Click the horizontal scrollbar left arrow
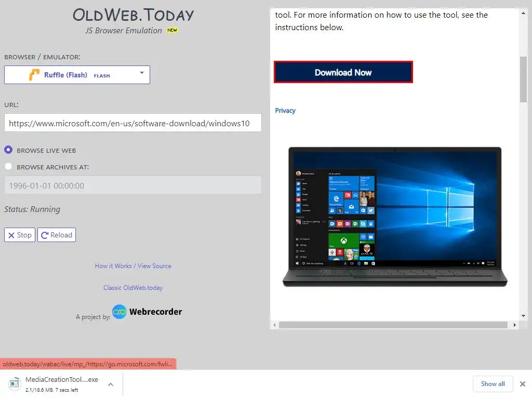The height and width of the screenshot is (399, 532). [274, 325]
